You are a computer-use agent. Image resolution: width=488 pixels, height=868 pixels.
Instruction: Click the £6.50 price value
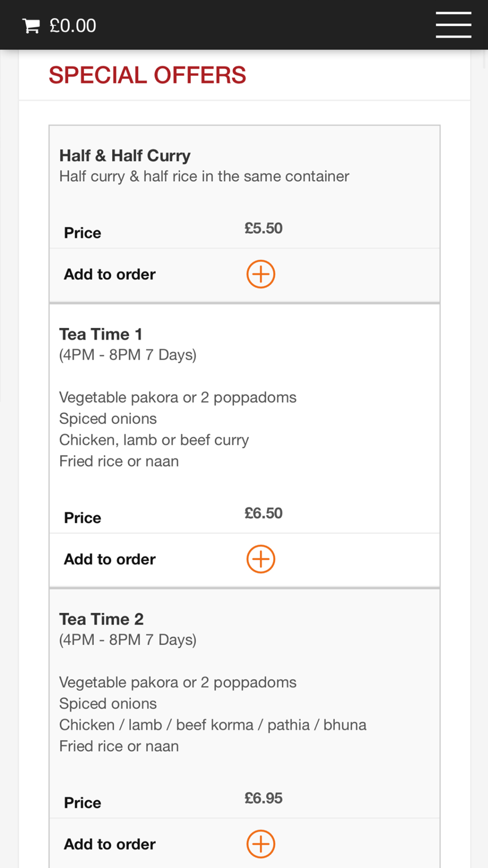[x=264, y=513]
